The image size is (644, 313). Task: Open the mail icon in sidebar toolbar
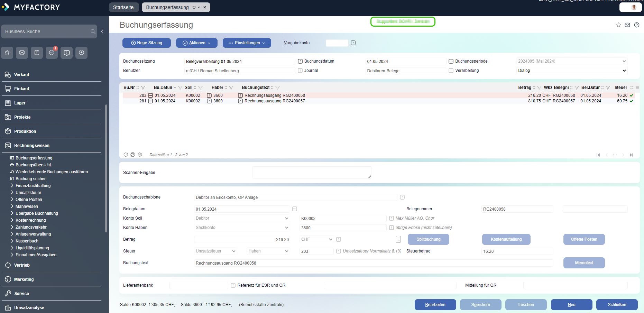pos(22,53)
